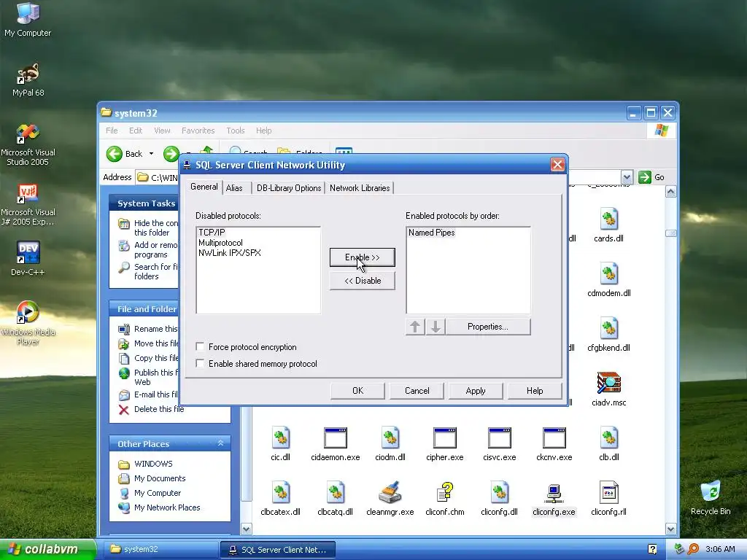Open Back button history dropdown arrow
747x560 pixels.
point(151,154)
